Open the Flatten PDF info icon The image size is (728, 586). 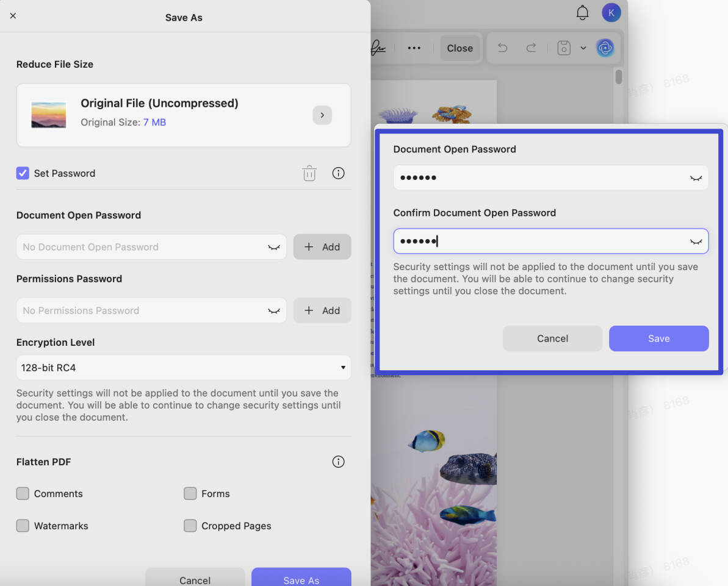(x=338, y=462)
